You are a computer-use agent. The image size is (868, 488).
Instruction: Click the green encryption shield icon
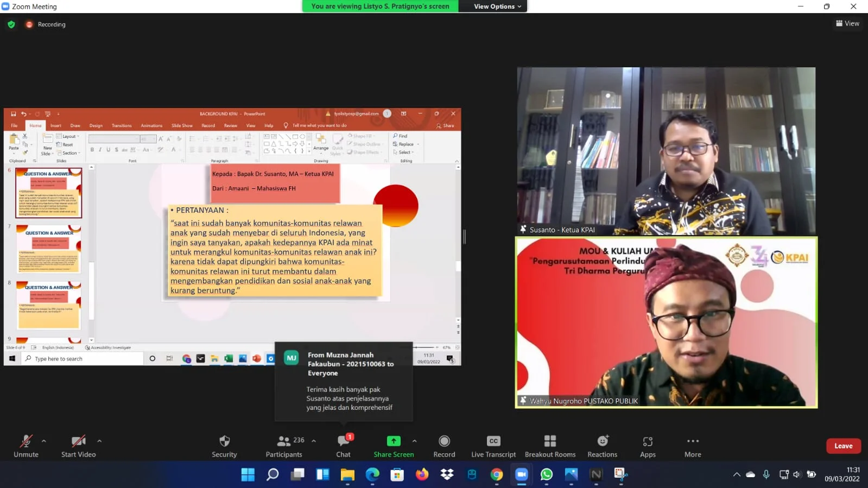(x=11, y=24)
